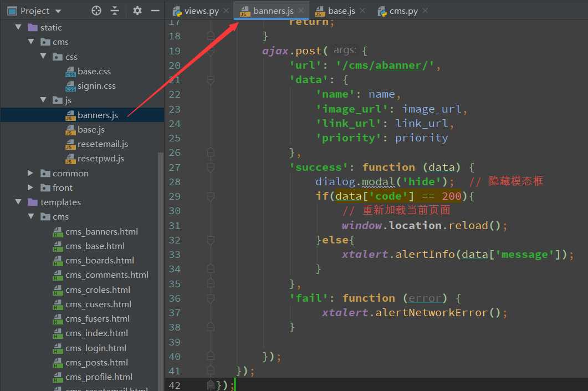The width and height of the screenshot is (588, 391).
Task: Close the views.py editor tab
Action: click(226, 11)
